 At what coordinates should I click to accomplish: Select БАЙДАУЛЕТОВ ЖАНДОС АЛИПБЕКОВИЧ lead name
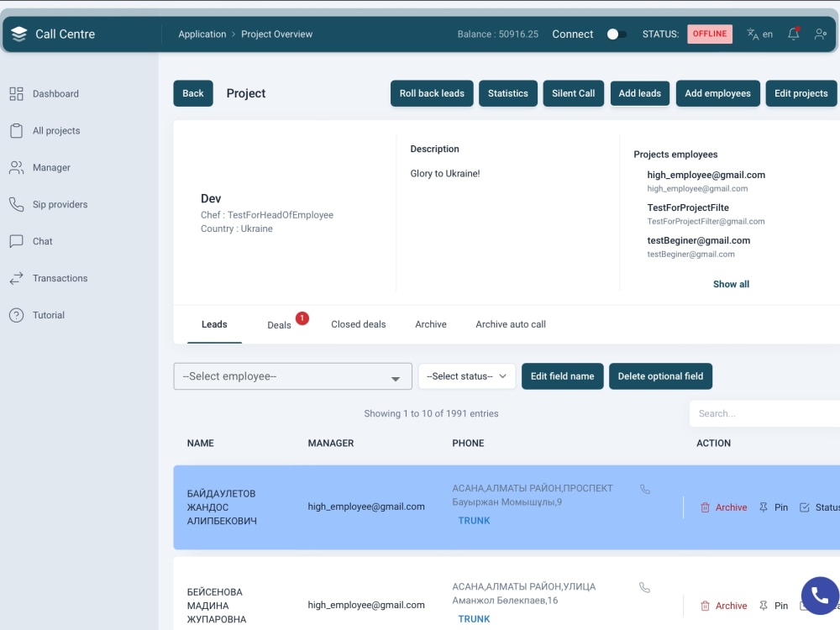pyautogui.click(x=222, y=507)
